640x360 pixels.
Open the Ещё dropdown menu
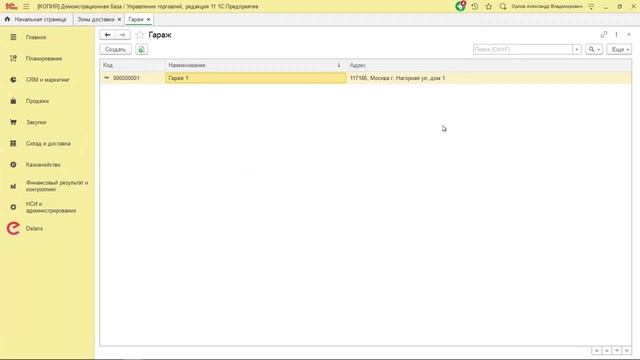(619, 49)
